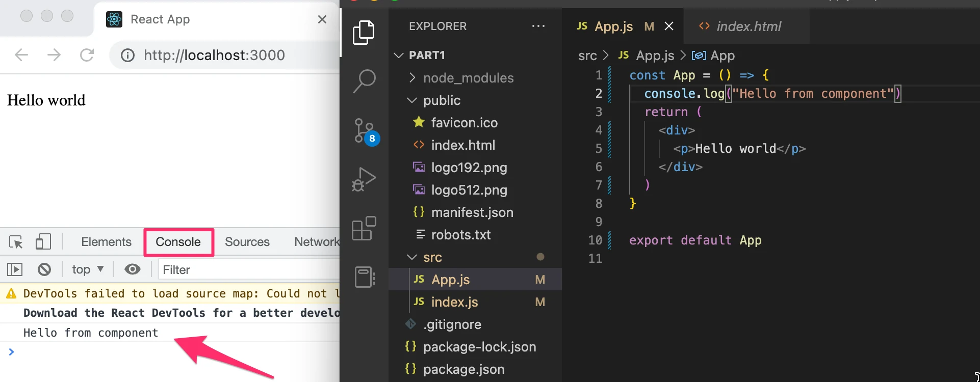Screen dimensions: 980x382
Task: Activate the DevTools element inspector picker
Action: (x=16, y=242)
